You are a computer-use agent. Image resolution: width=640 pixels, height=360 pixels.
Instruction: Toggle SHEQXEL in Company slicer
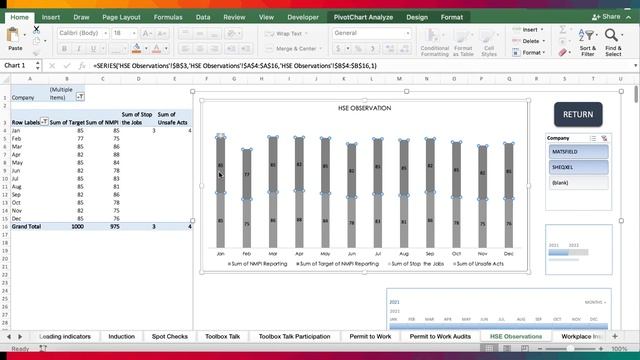coord(578,167)
